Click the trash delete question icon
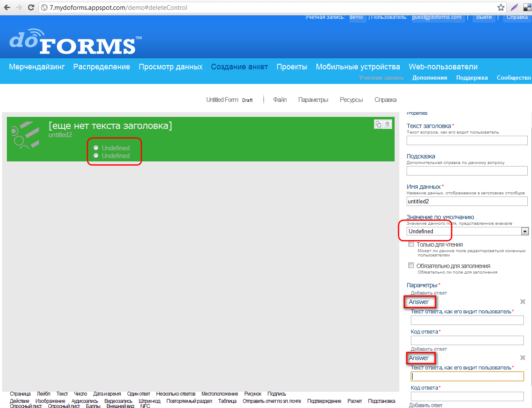The width and height of the screenshot is (532, 408). (387, 124)
